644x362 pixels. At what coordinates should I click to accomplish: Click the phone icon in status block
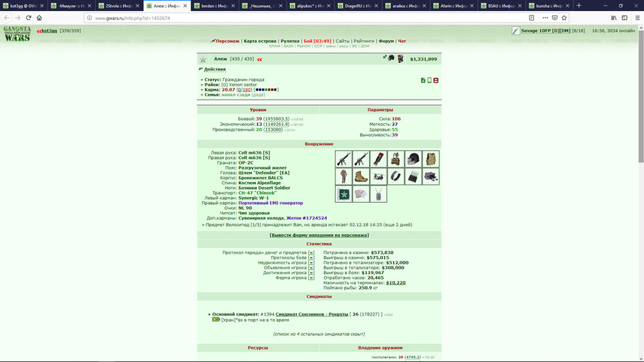[429, 80]
